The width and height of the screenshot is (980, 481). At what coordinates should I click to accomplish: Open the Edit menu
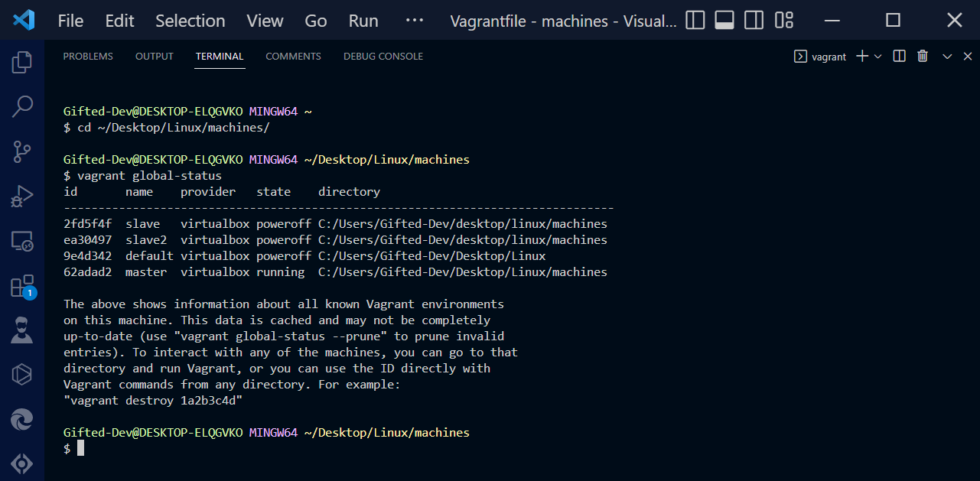point(119,21)
